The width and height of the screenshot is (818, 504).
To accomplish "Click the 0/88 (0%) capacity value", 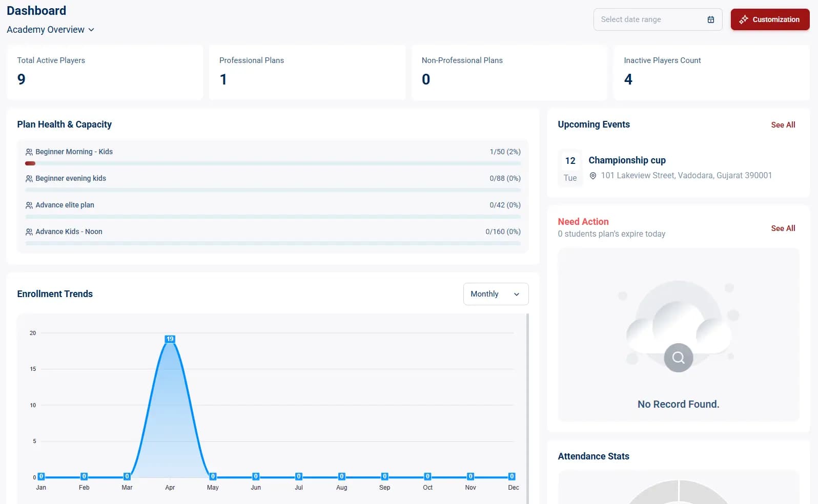I will pyautogui.click(x=505, y=179).
